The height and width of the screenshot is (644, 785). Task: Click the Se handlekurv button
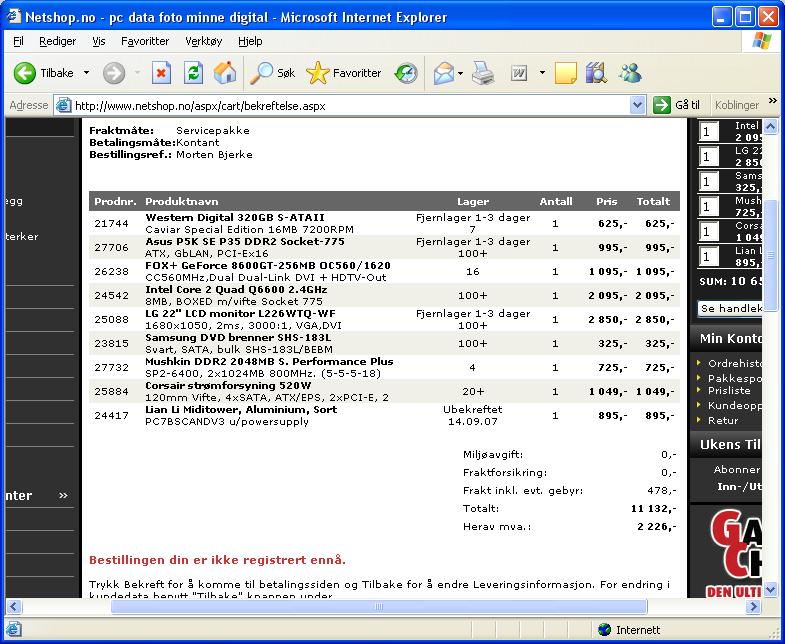tap(729, 308)
